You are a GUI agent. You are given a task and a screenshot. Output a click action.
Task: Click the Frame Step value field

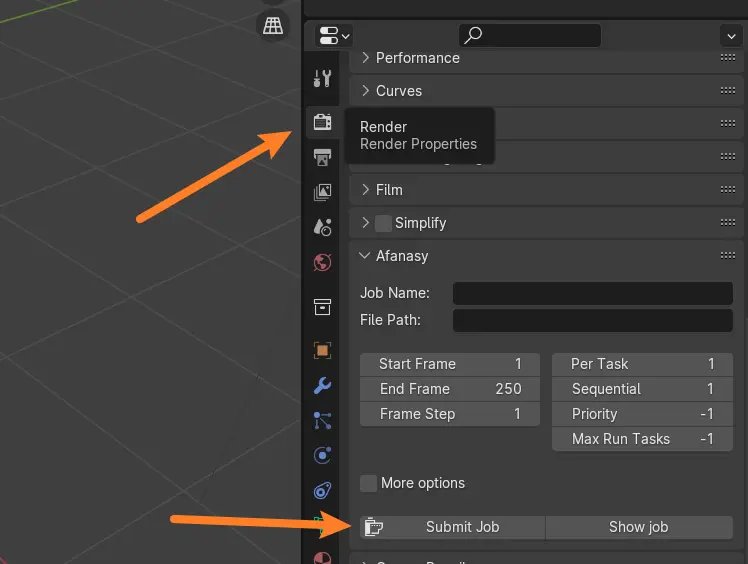click(x=450, y=414)
